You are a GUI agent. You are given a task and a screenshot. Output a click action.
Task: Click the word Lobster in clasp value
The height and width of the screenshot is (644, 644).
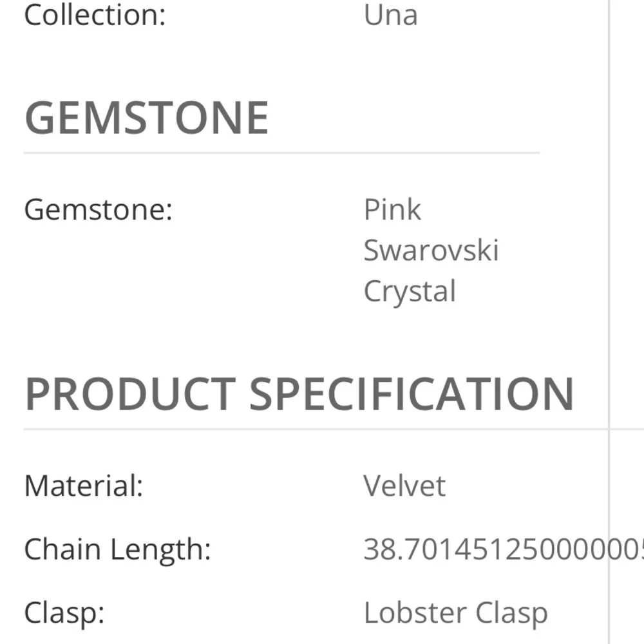tap(415, 613)
